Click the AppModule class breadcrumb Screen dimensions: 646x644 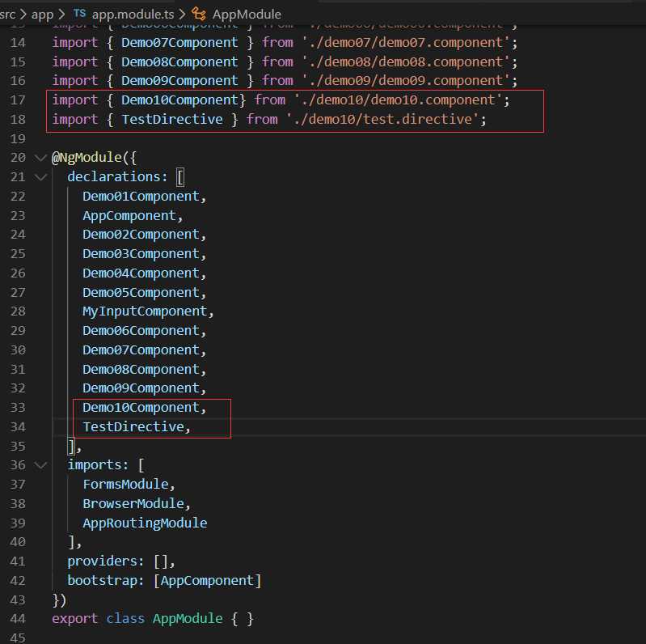coord(247,15)
